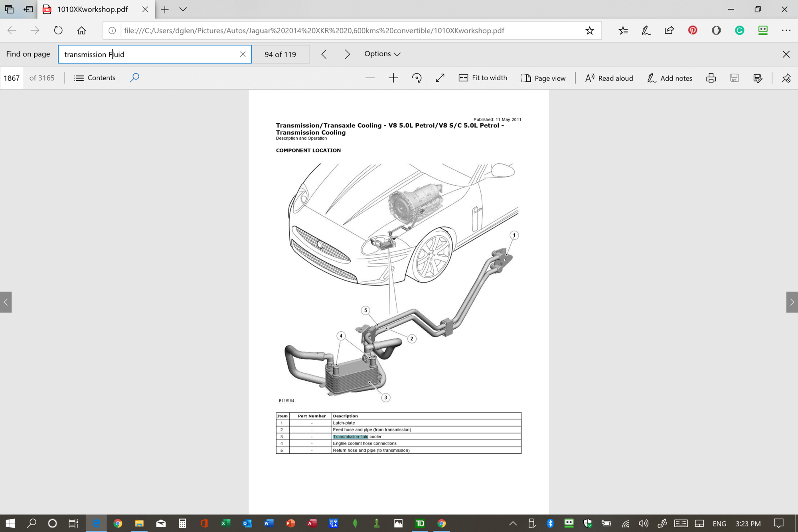Toggle Page view layout
Image resolution: width=798 pixels, height=532 pixels.
point(543,78)
